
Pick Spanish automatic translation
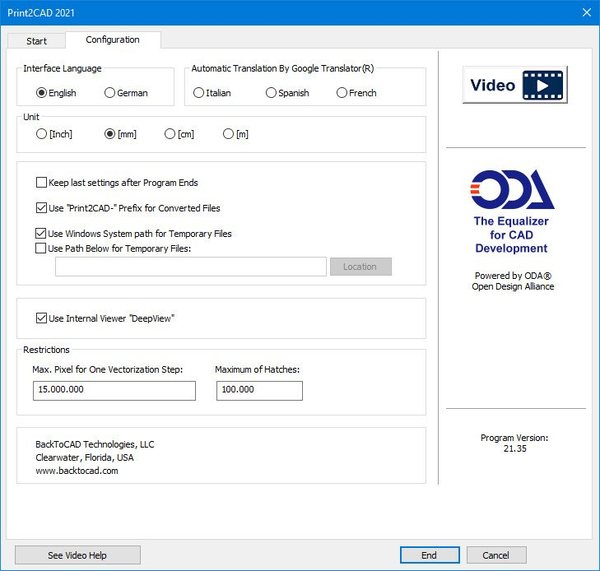click(x=271, y=93)
